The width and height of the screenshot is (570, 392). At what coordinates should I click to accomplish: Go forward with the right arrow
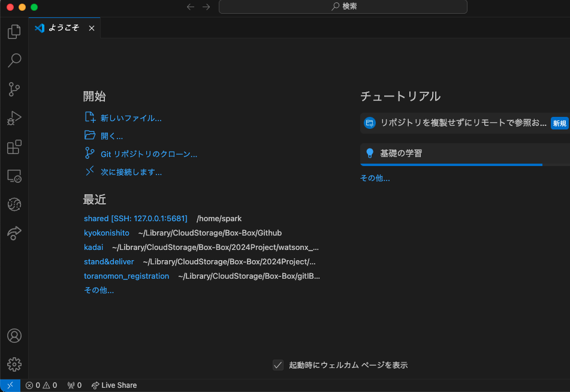click(206, 7)
